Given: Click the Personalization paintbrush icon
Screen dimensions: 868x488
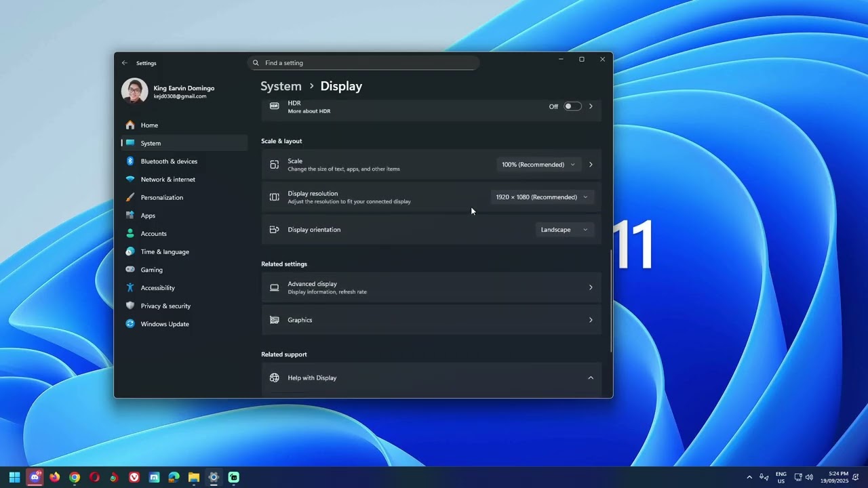Looking at the screenshot, I should click(130, 197).
